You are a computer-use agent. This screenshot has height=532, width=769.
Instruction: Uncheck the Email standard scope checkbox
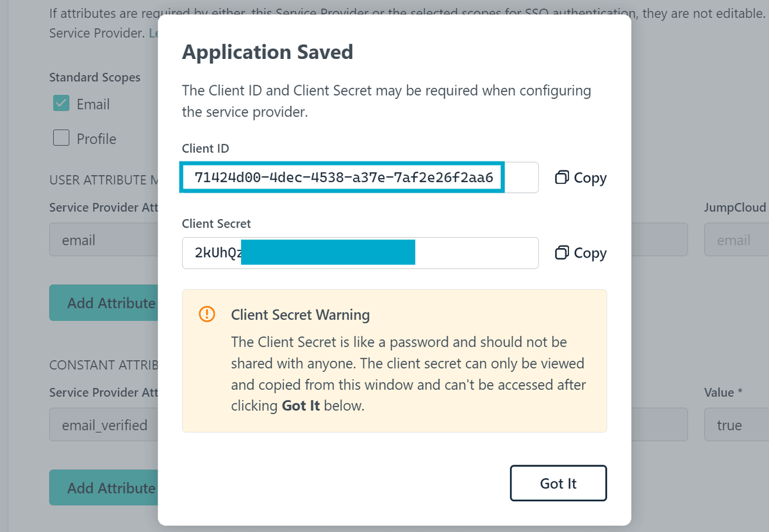point(60,103)
